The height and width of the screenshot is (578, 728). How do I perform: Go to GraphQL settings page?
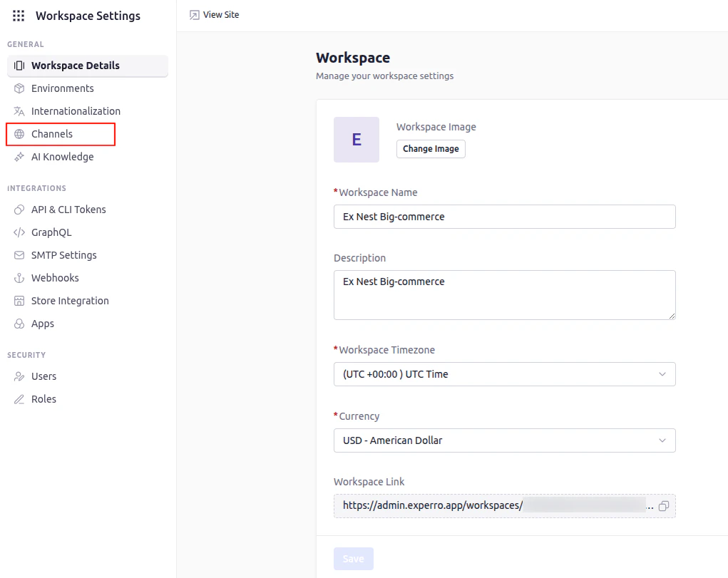pos(51,232)
